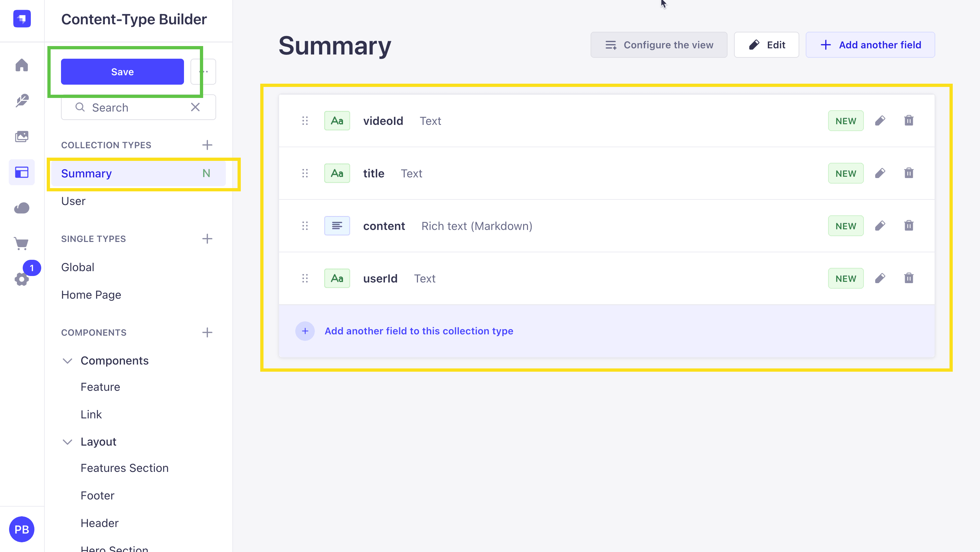Collapse the Layout category chevron
The height and width of the screenshot is (552, 980).
[x=67, y=442]
